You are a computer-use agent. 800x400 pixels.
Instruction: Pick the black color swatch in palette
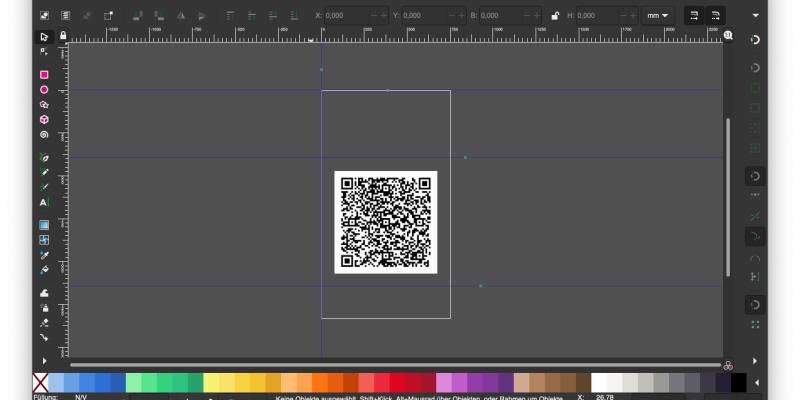pos(738,383)
